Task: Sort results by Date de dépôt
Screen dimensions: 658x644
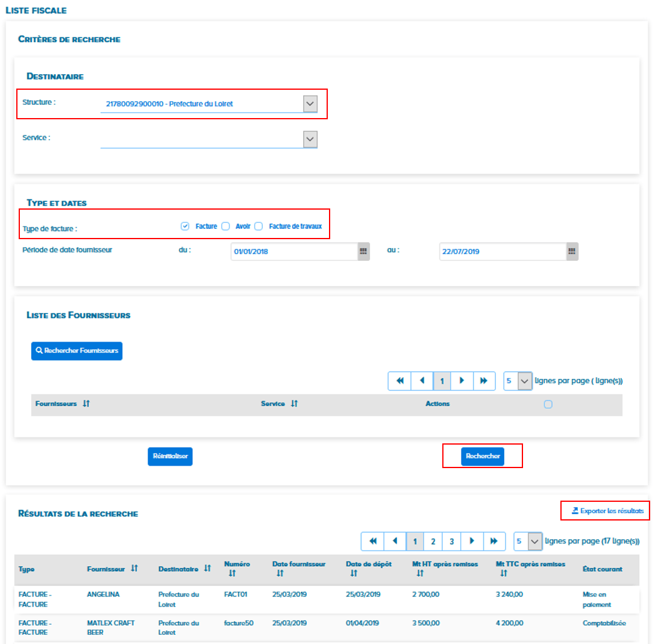Action: pos(353,574)
